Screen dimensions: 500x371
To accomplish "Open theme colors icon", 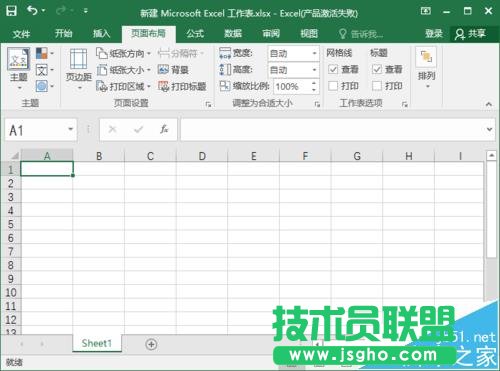I will pyautogui.click(x=42, y=53).
